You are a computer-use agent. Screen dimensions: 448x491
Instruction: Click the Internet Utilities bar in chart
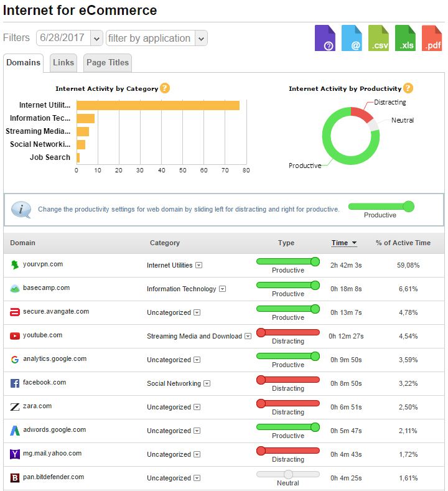click(x=158, y=105)
